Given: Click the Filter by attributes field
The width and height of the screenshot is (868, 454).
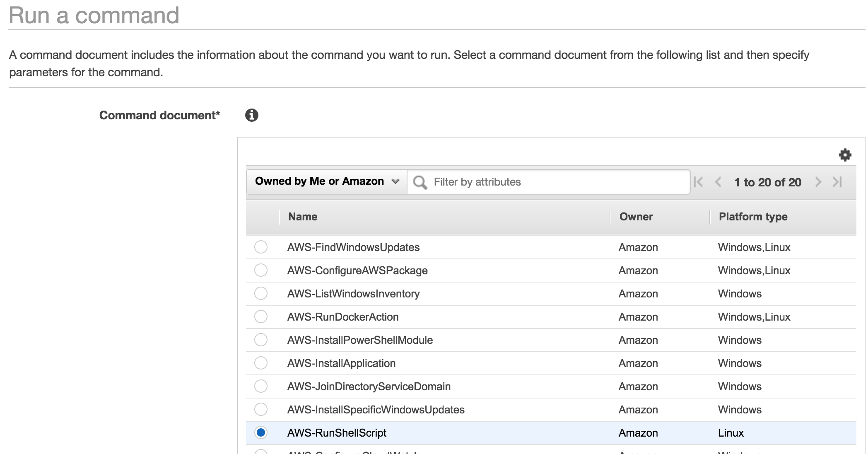Looking at the screenshot, I should (x=555, y=182).
